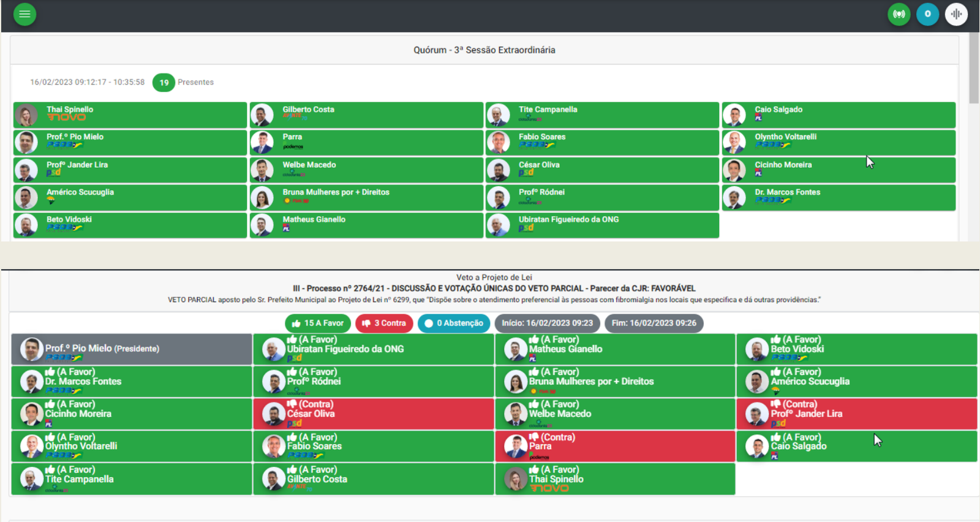
Task: Select Profº Jander Lira's Contra vote card
Action: pyautogui.click(x=856, y=414)
